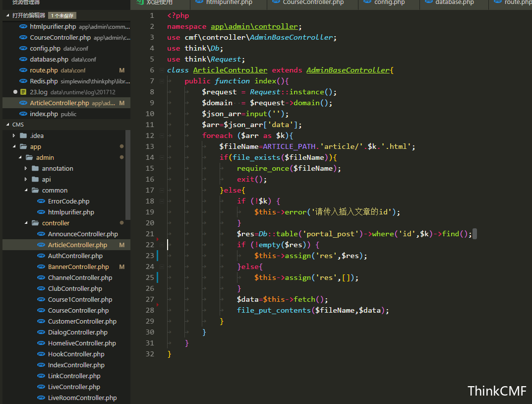This screenshot has height=404, width=532.
Task: Click line number 21 in gutter
Action: (x=150, y=234)
